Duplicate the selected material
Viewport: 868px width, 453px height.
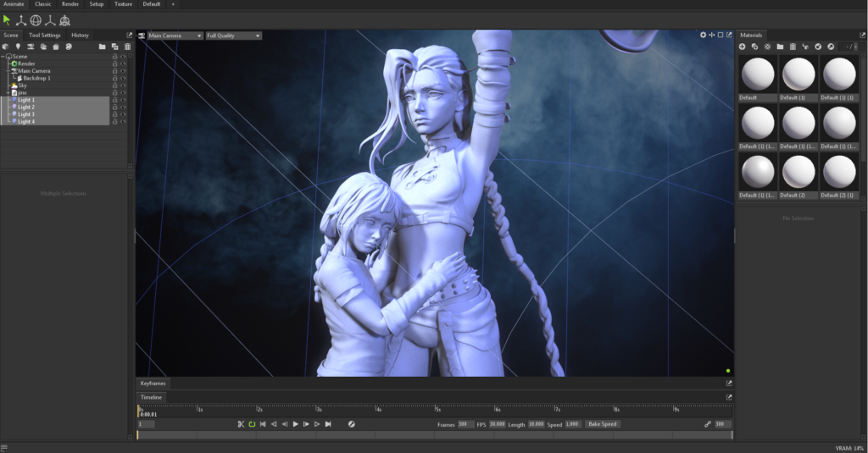(754, 47)
